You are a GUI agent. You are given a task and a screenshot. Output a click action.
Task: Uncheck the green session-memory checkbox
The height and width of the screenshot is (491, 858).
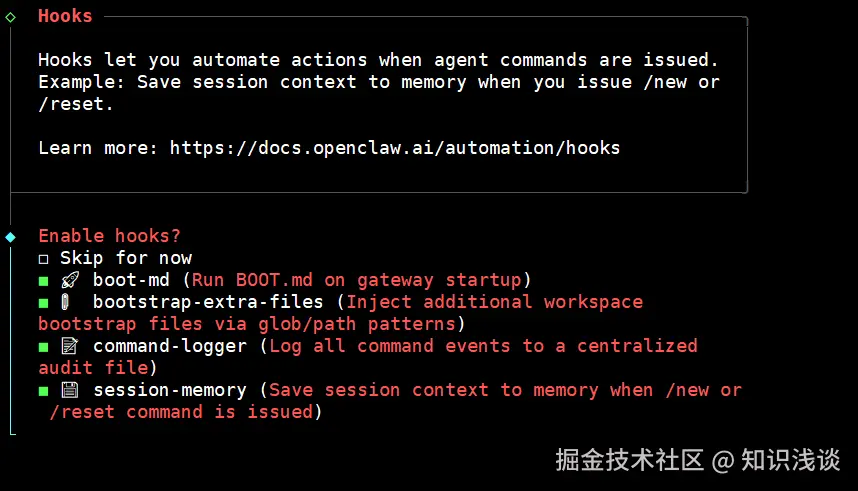coord(44,391)
